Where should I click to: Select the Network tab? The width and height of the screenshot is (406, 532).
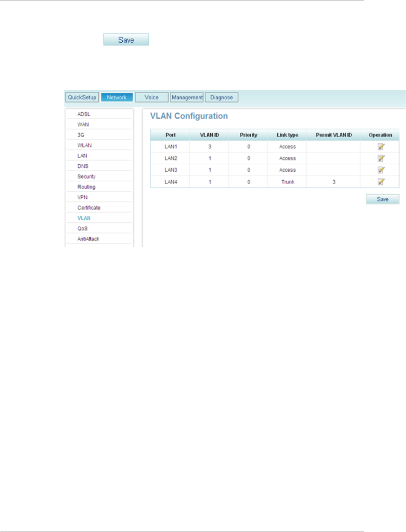[117, 97]
